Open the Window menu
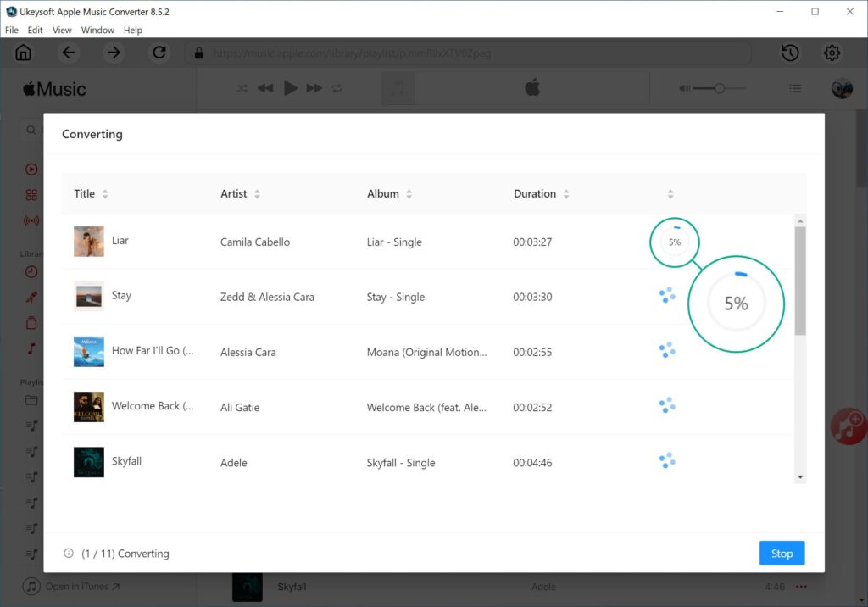The height and width of the screenshot is (607, 868). click(x=97, y=30)
